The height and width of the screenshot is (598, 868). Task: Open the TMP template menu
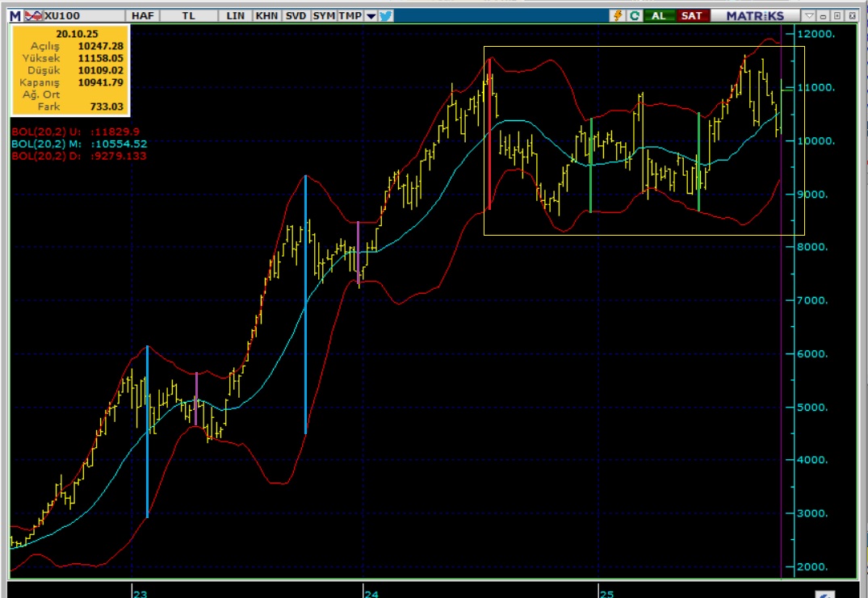pyautogui.click(x=350, y=15)
